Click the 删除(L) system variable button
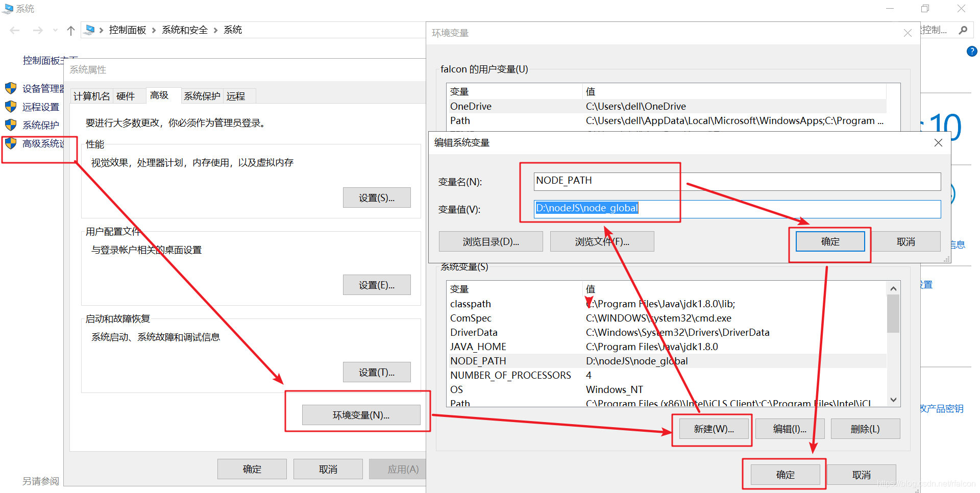This screenshot has height=493, width=980. point(865,429)
